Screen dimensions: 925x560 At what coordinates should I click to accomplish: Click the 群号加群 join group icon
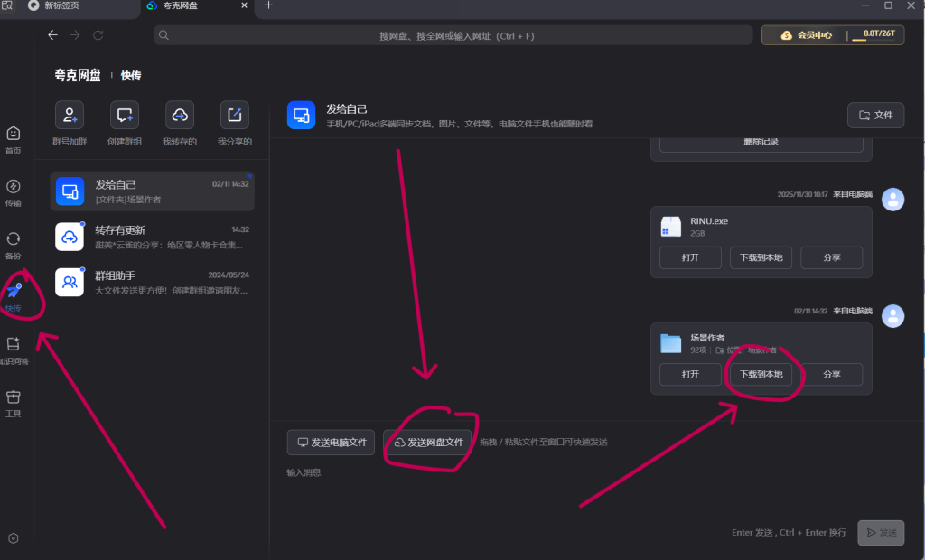(70, 116)
